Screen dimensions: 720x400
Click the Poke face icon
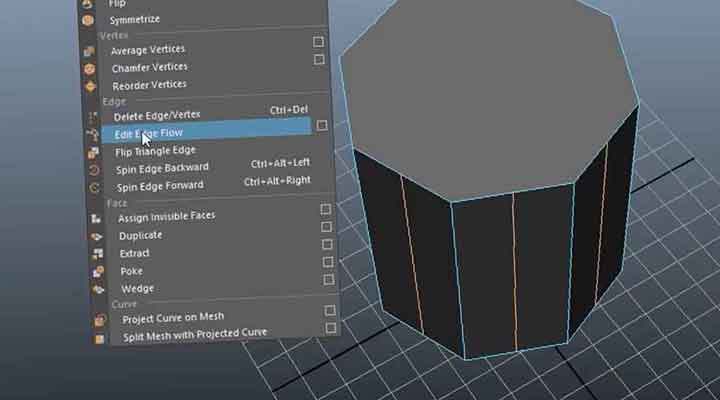coord(98,272)
